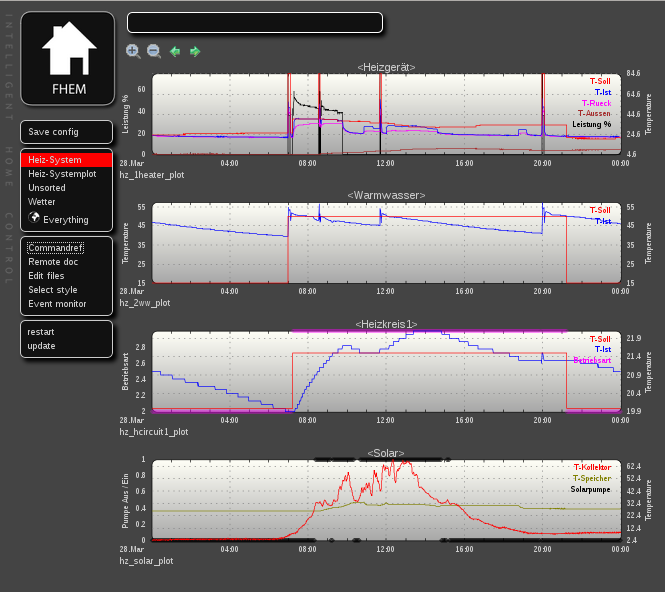Click the update command

41,346
